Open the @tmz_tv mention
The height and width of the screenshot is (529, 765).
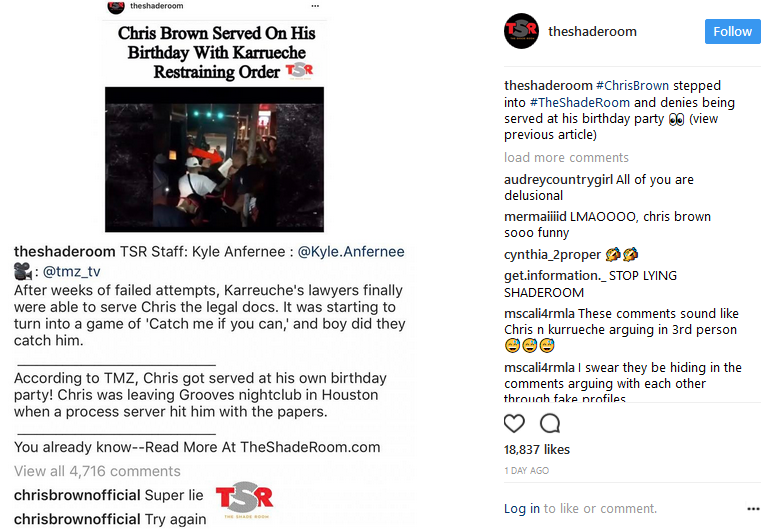[x=72, y=271]
